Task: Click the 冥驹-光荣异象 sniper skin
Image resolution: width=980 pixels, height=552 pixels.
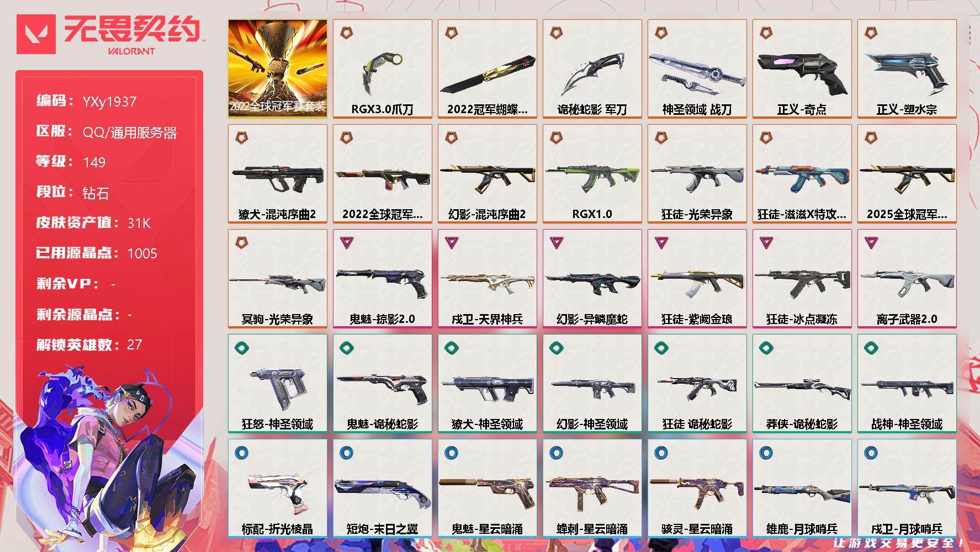Action: click(277, 279)
